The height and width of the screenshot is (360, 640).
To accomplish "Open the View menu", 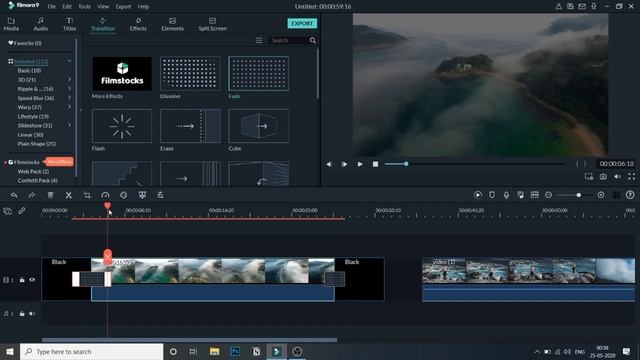I will [103, 7].
